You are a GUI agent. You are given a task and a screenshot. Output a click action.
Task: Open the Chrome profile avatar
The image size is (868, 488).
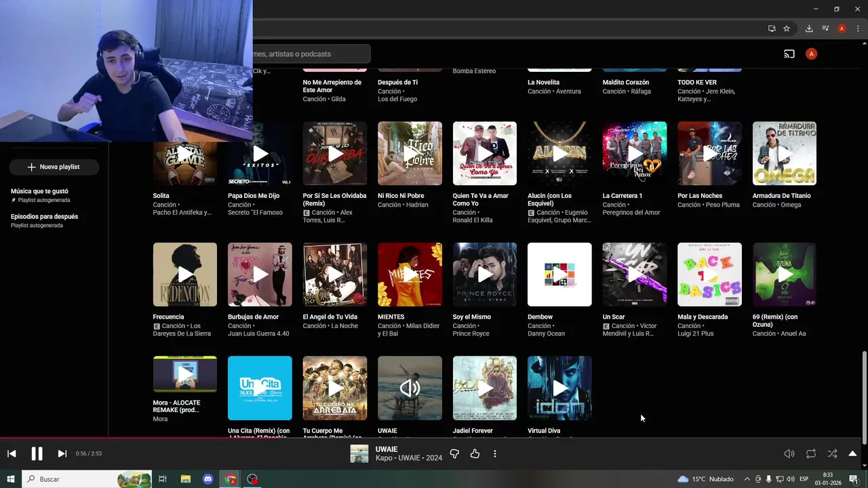(x=842, y=28)
